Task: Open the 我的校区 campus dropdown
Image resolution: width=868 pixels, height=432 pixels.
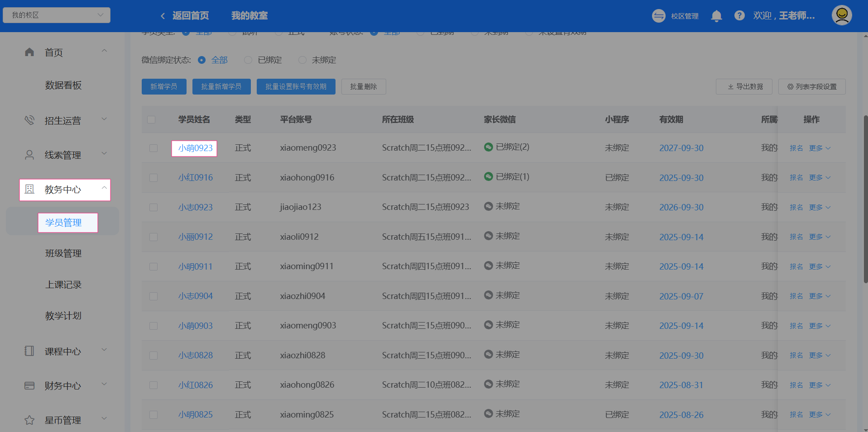Action: 57,15
